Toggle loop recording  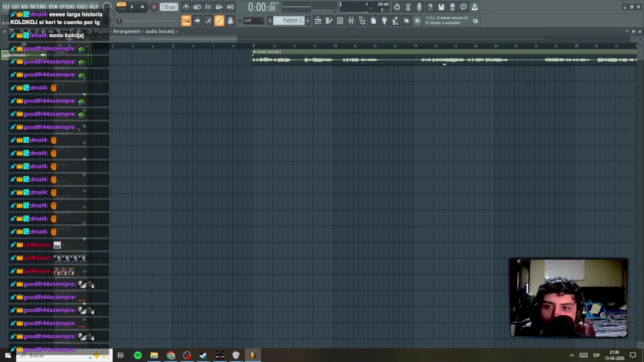[x=230, y=7]
